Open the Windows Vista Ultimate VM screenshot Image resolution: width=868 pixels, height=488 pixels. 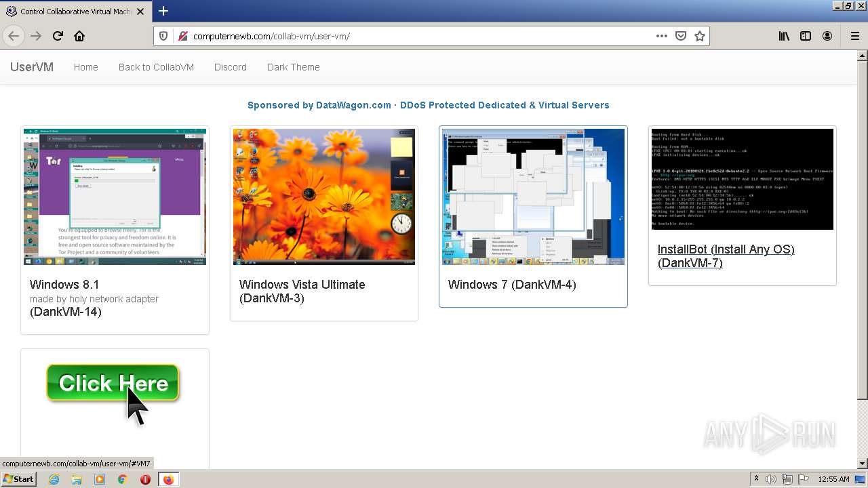[x=324, y=197]
